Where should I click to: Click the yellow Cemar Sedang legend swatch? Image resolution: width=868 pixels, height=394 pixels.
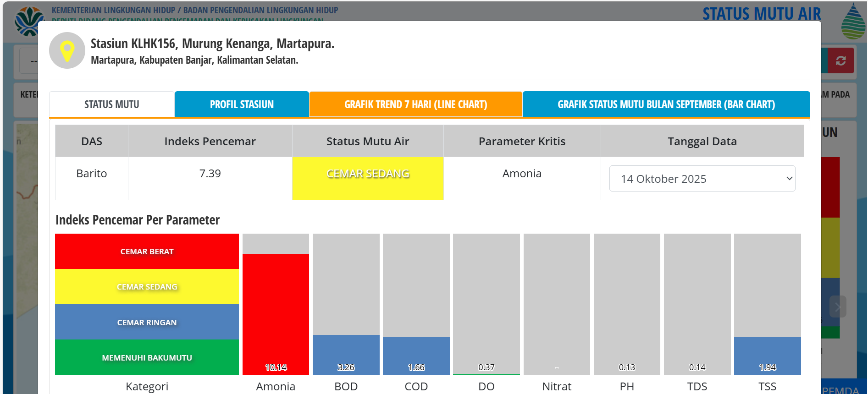[x=147, y=287]
